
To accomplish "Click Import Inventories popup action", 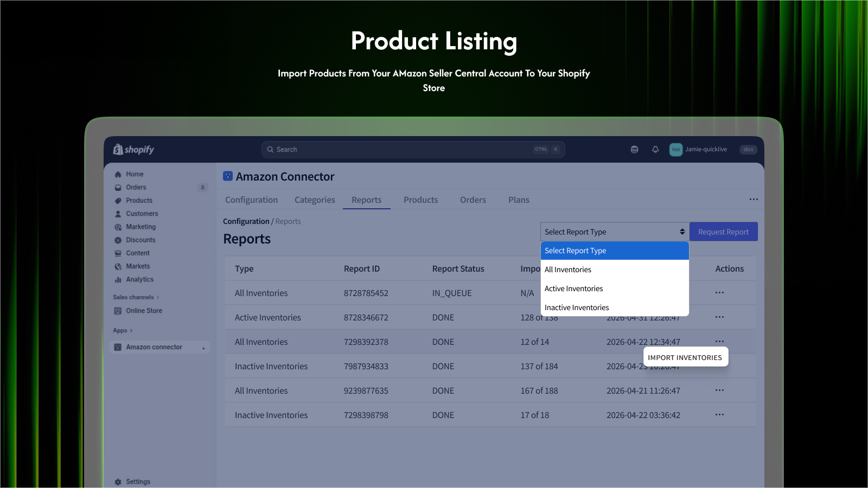I will [x=685, y=357].
